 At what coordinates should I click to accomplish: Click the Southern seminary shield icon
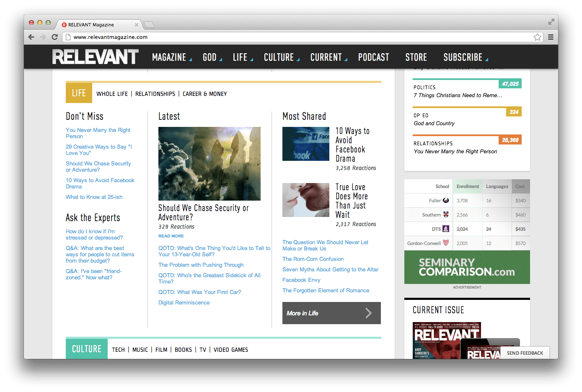[446, 214]
